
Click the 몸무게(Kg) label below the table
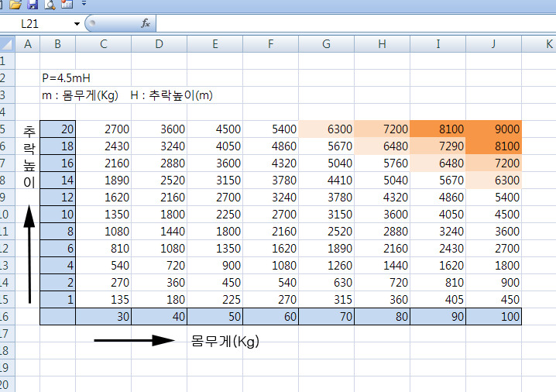(x=225, y=342)
